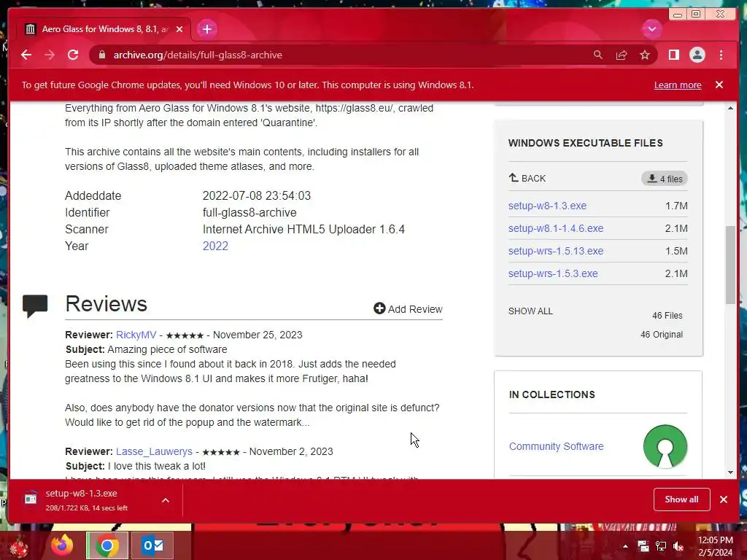
Task: Click the page scrollbar up arrow
Action: coord(730,109)
